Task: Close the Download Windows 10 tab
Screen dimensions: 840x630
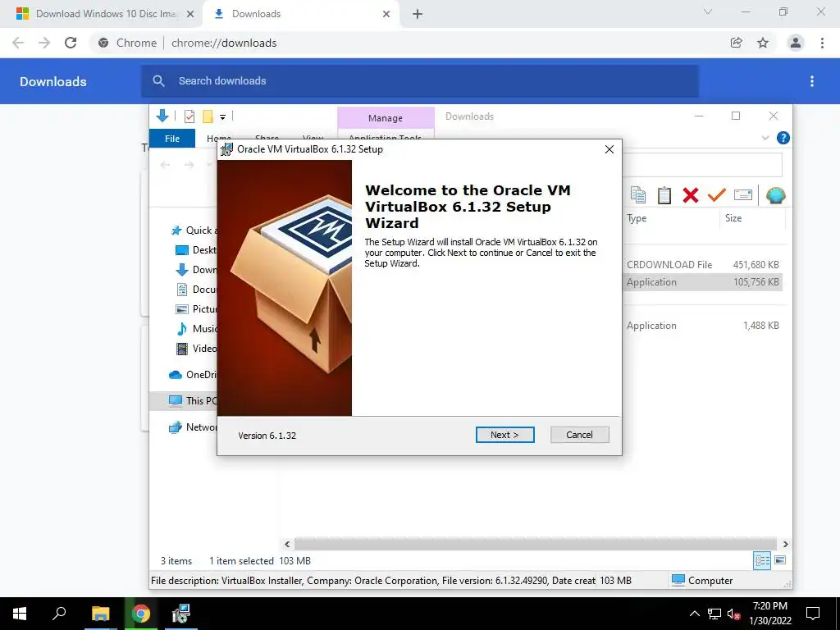Action: 190,15
